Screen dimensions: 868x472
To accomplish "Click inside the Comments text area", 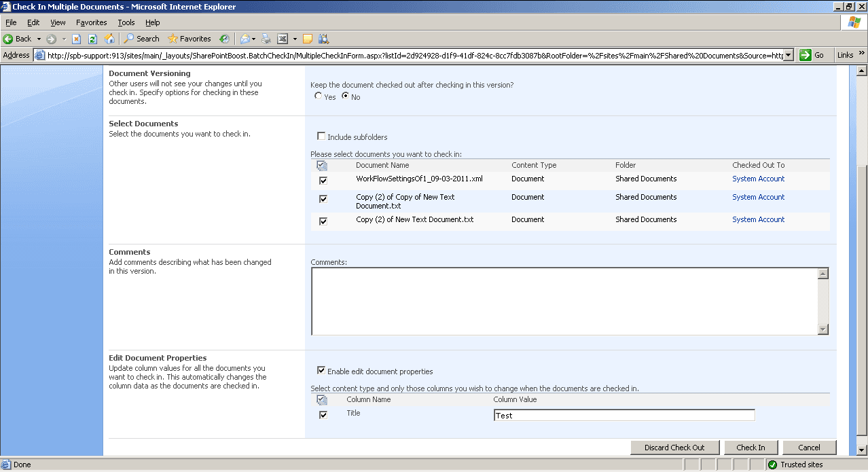I will coord(564,301).
